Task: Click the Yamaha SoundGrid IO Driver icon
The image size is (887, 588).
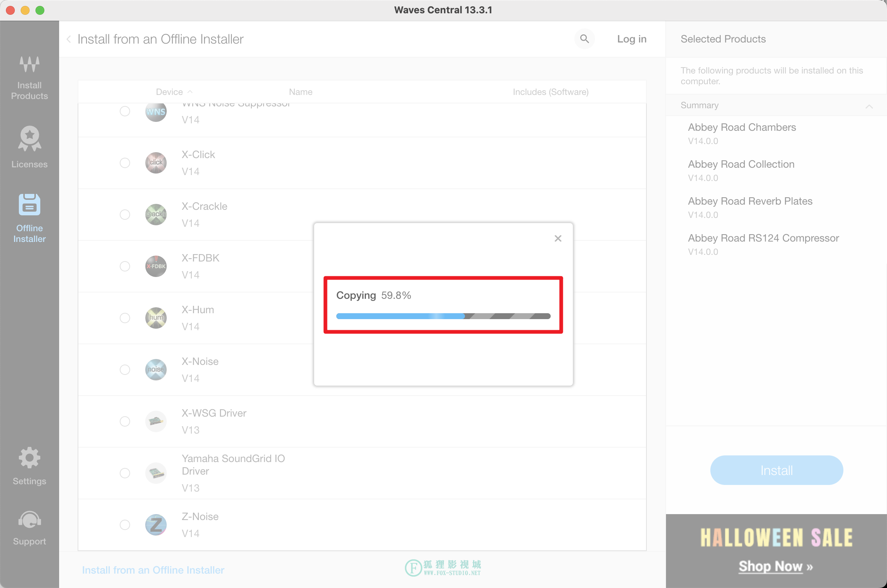Action: (x=156, y=473)
